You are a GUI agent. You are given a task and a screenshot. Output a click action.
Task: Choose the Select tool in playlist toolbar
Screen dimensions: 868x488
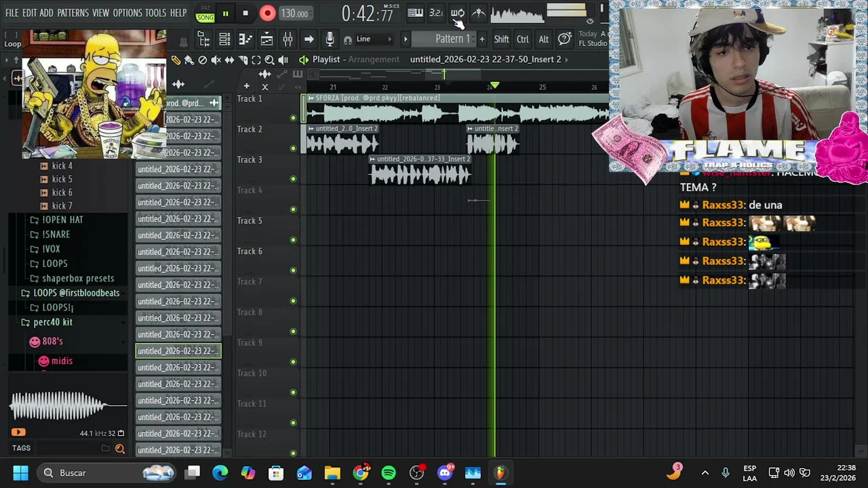click(256, 60)
